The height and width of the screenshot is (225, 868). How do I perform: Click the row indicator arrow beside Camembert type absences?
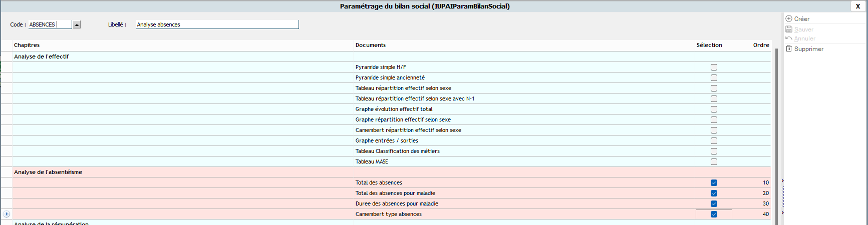click(x=7, y=214)
